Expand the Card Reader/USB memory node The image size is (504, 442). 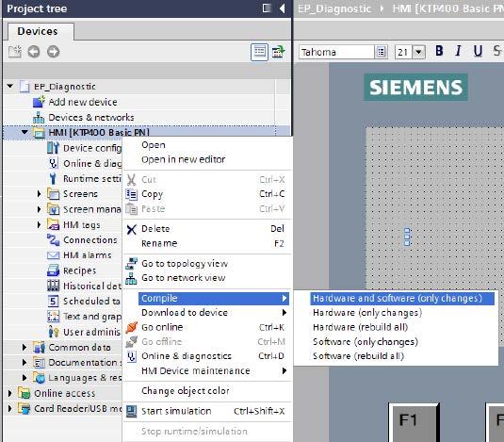pyautogui.click(x=9, y=408)
